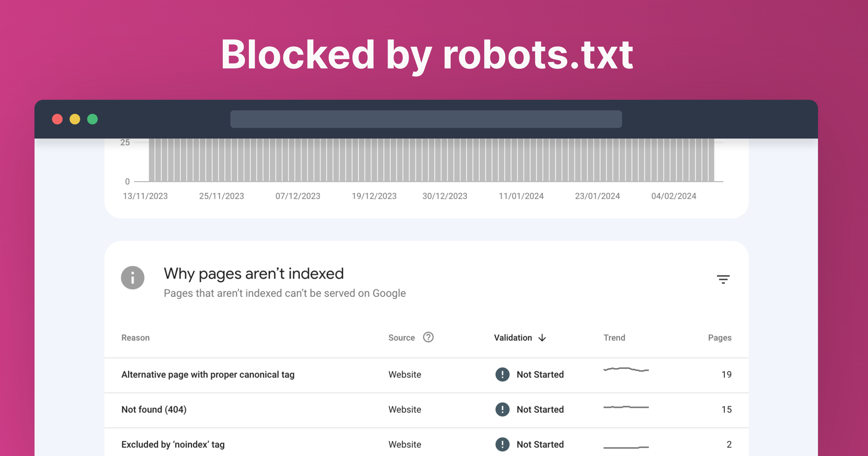Click the info icon beside 'Why pages aren't indexed'
Image resolution: width=868 pixels, height=456 pixels.
coord(133,278)
